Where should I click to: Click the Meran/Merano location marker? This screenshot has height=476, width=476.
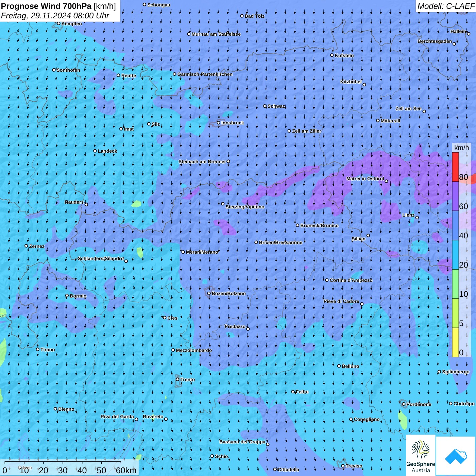click(x=183, y=252)
